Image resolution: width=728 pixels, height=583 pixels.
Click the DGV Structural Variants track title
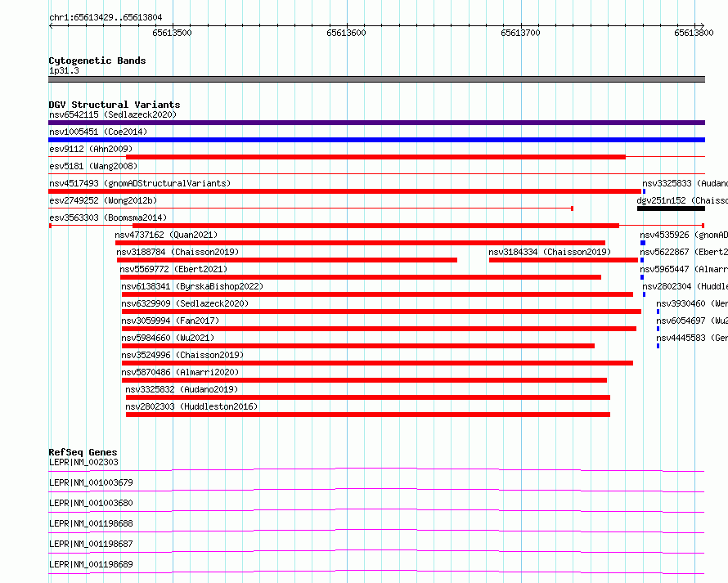coord(115,105)
